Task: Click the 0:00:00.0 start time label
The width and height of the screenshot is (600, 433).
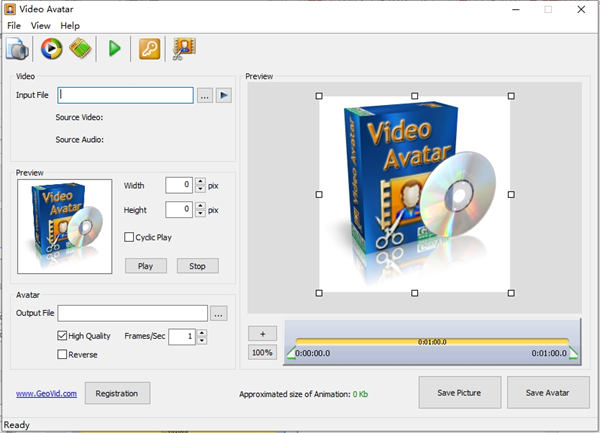Action: point(313,353)
